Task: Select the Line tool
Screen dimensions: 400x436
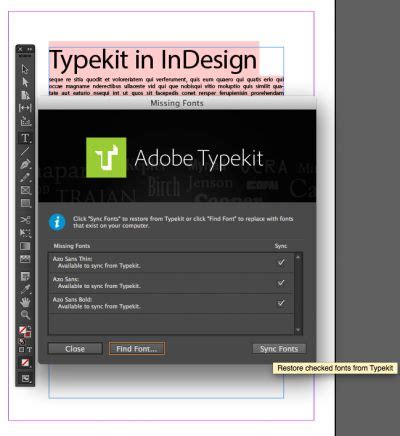Action: (25, 152)
